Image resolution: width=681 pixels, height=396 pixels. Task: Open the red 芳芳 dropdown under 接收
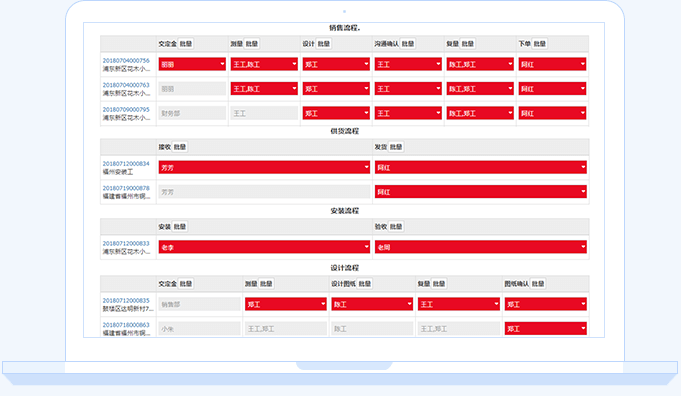click(264, 168)
